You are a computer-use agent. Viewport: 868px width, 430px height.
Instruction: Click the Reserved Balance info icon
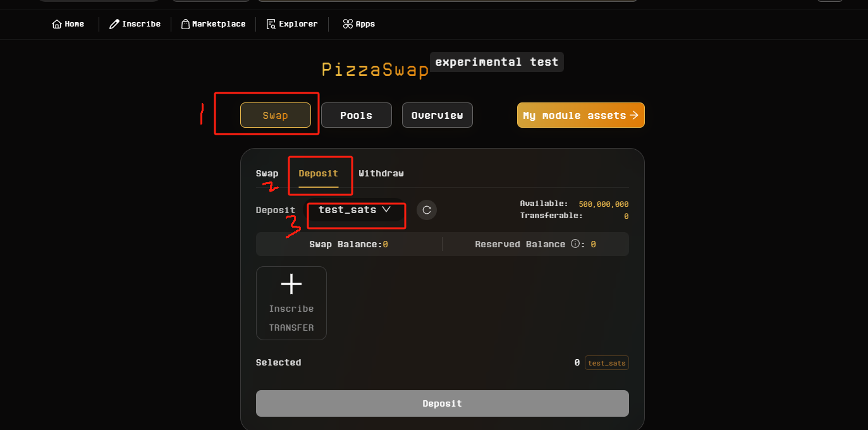point(575,244)
